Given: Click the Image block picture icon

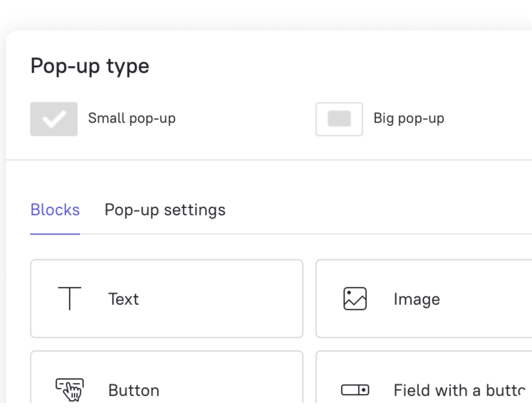Looking at the screenshot, I should coord(355,299).
